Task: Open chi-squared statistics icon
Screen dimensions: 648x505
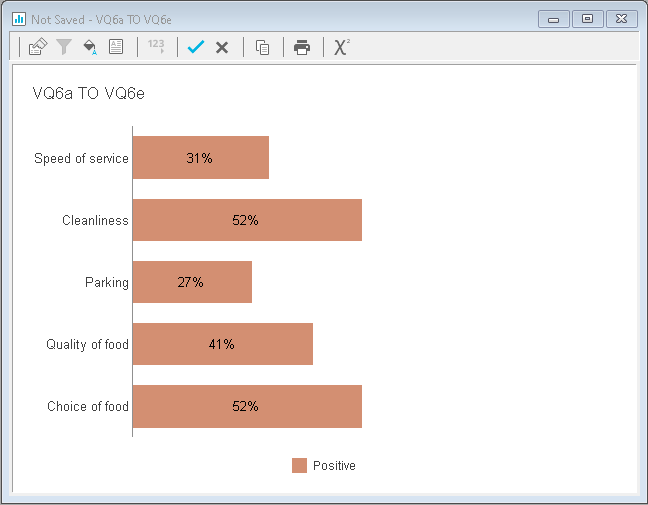Action: 342,47
